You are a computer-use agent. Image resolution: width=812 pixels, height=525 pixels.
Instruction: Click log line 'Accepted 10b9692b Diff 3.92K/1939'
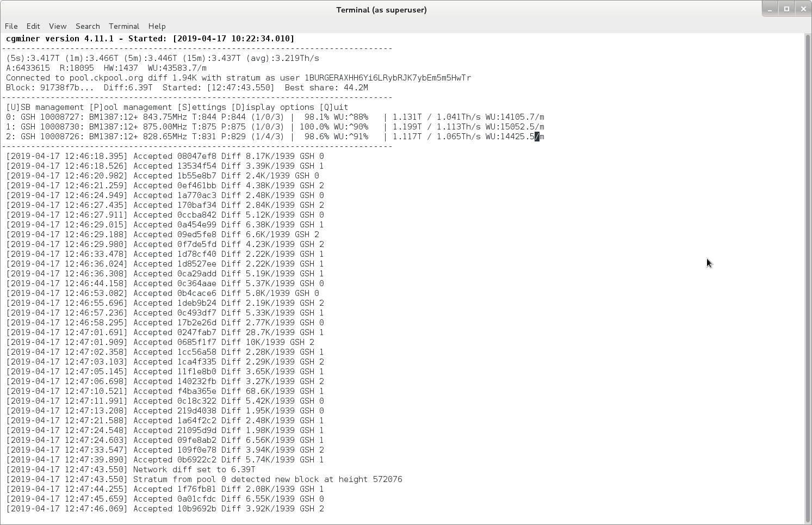click(x=165, y=509)
